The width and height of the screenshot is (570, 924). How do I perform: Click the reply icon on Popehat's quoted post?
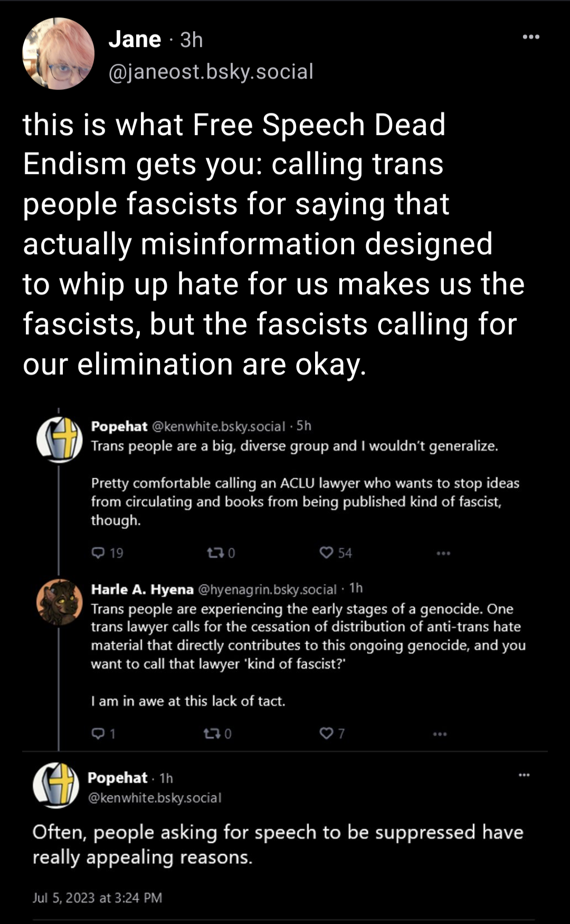[99, 553]
